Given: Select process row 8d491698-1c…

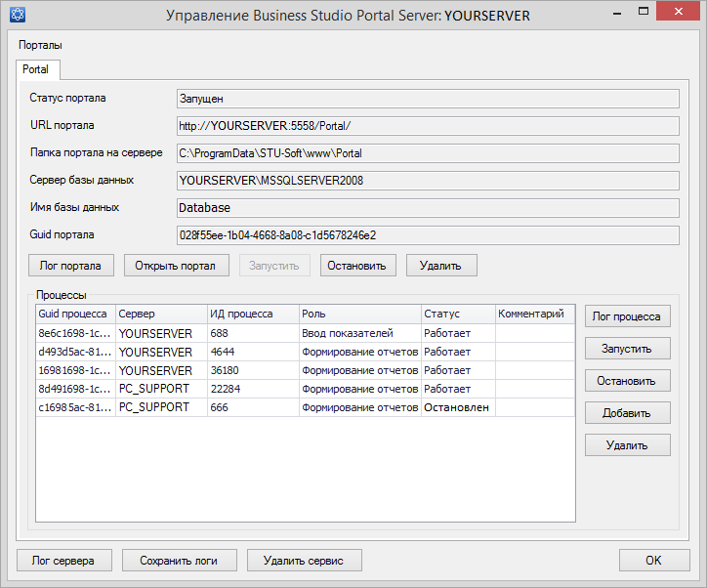Looking at the screenshot, I should [x=306, y=389].
